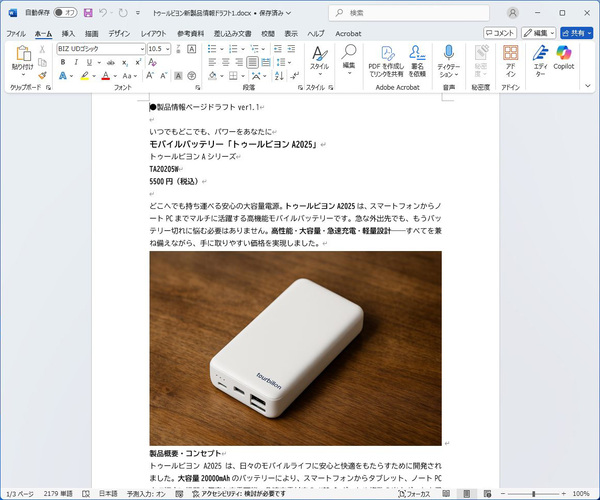Image resolution: width=600 pixels, height=500 pixels.
Task: Toggle bold formatting
Action: (x=62, y=62)
